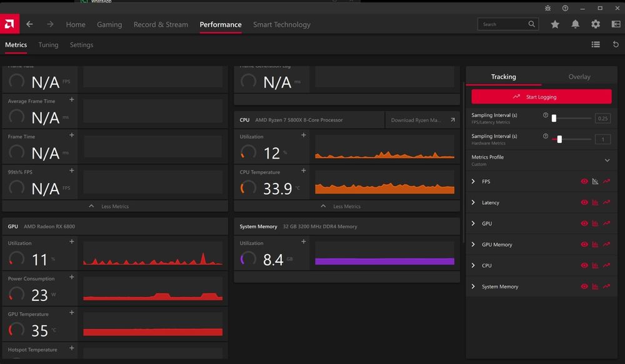Add GPU Utilization plus icon
Screen dimensions: 625x364
click(72, 242)
